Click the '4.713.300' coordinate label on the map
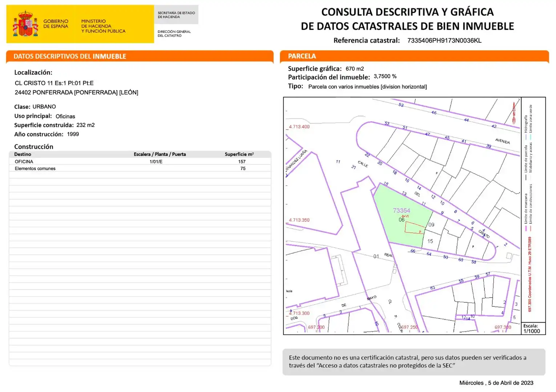Image resolution: width=556 pixels, height=392 pixels. 299,313
